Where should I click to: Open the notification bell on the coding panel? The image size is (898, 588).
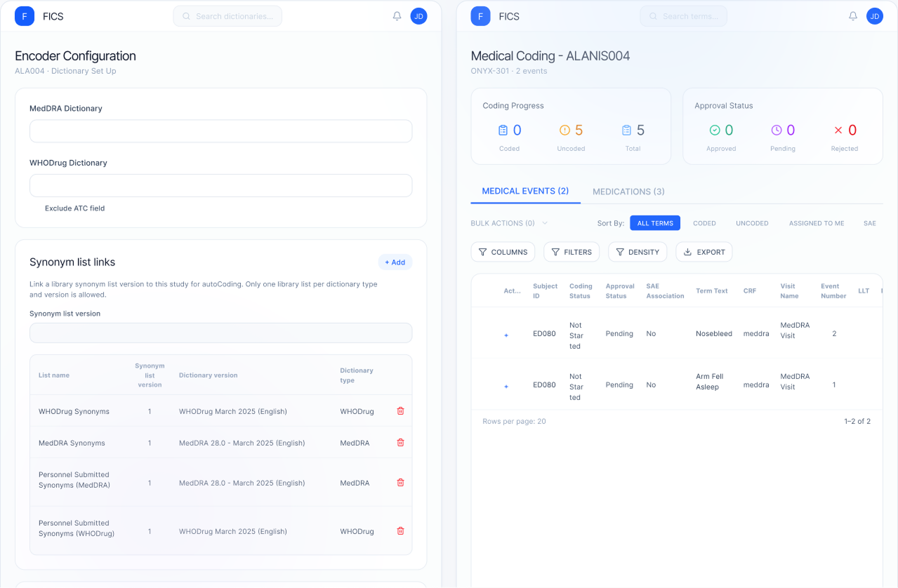point(852,15)
